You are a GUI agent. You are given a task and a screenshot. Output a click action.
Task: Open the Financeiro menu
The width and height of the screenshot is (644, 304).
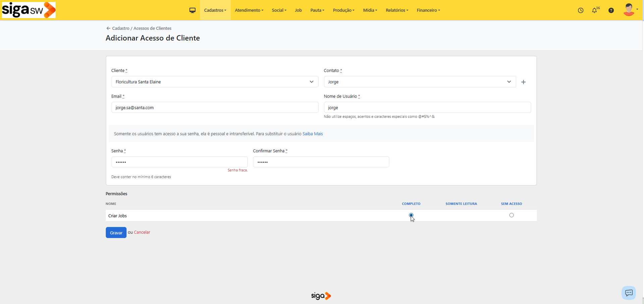pos(428,10)
